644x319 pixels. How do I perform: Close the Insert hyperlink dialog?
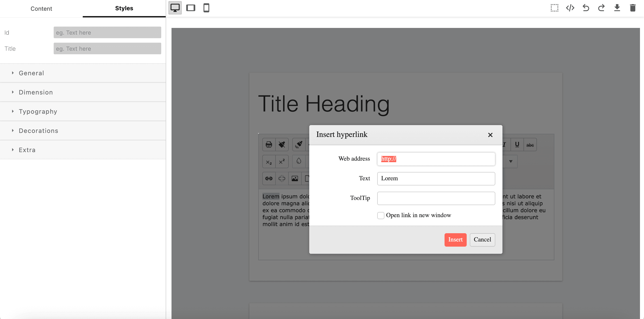point(490,135)
